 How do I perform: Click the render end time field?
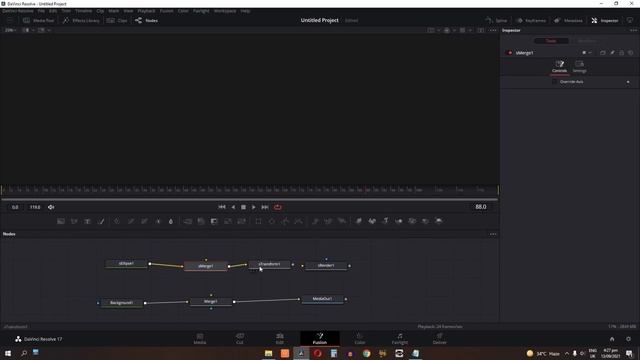click(35, 207)
